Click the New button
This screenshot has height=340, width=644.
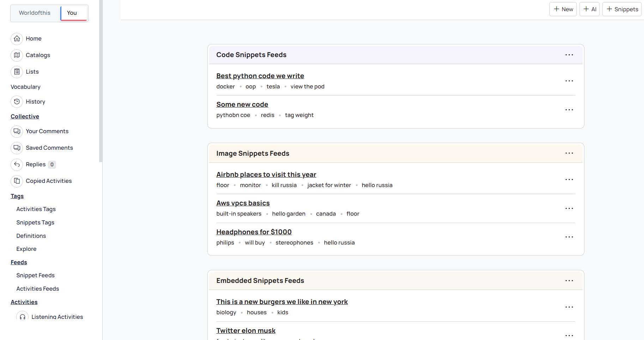tap(563, 9)
